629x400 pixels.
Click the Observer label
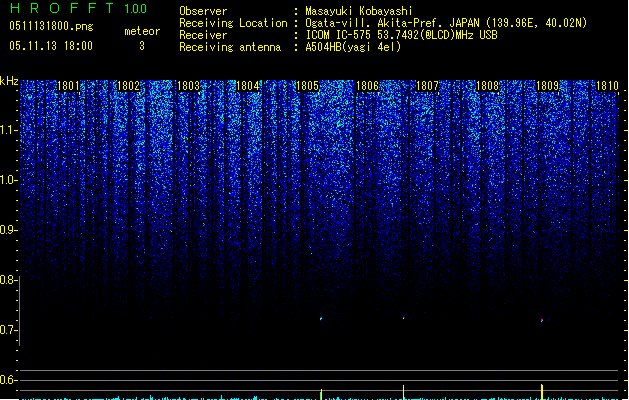click(x=203, y=11)
